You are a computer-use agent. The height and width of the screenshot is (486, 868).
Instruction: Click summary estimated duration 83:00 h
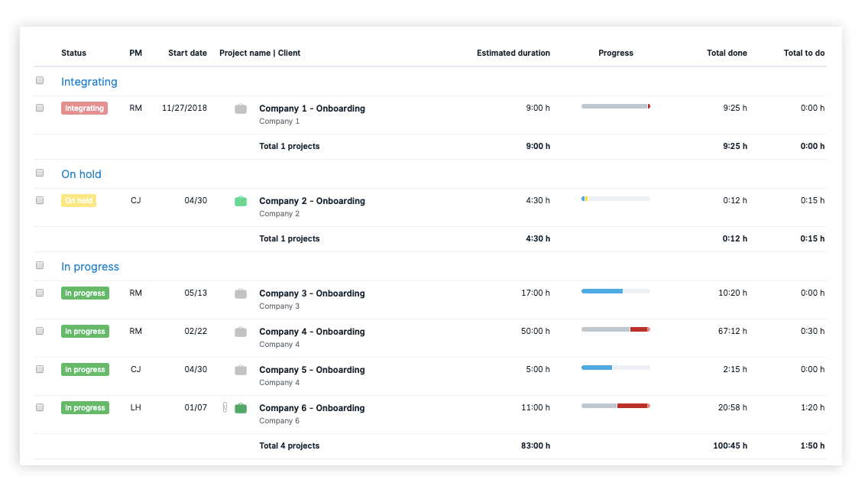pyautogui.click(x=536, y=446)
